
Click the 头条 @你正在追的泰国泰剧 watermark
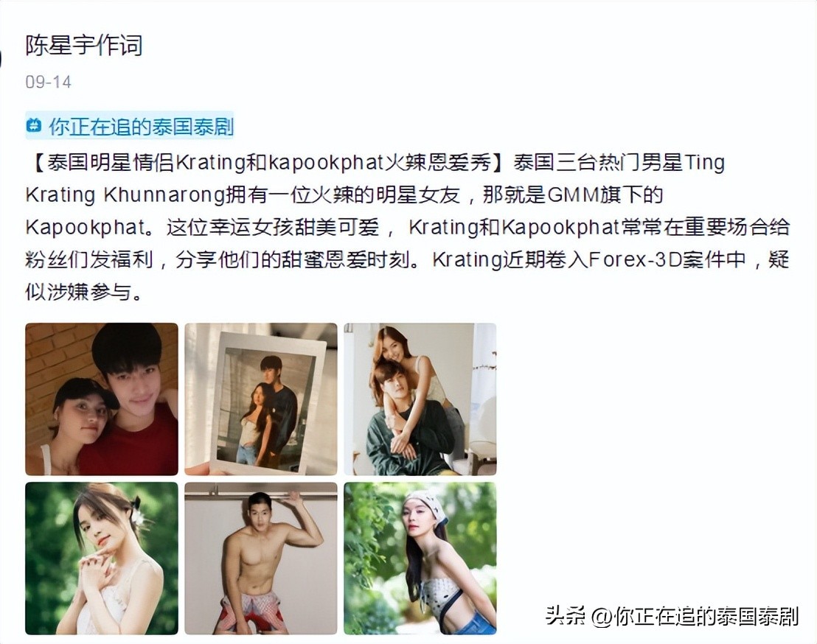[672, 616]
